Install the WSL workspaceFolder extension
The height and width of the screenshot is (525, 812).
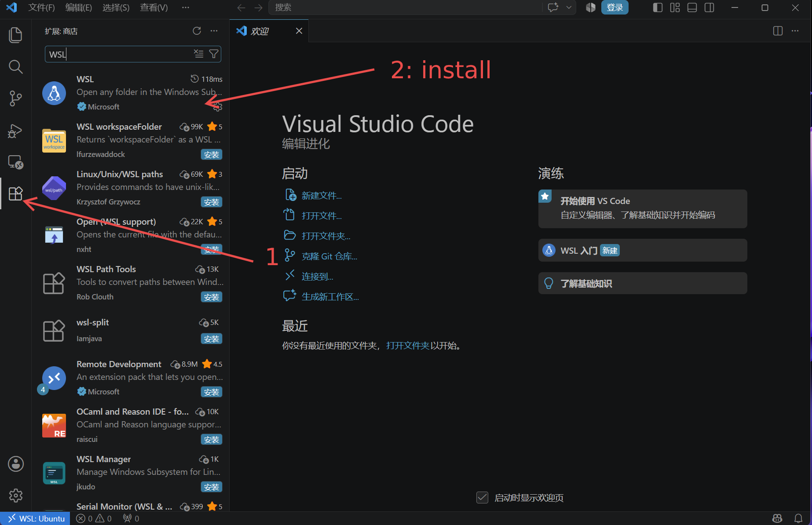point(212,155)
